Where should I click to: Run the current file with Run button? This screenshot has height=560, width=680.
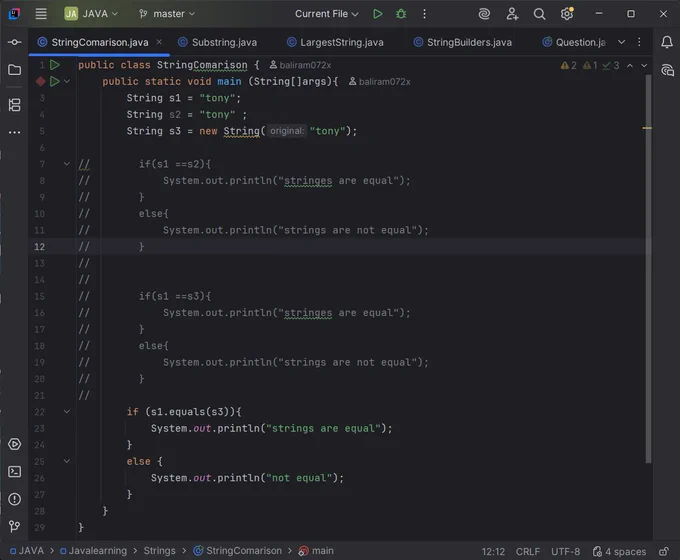coord(377,14)
